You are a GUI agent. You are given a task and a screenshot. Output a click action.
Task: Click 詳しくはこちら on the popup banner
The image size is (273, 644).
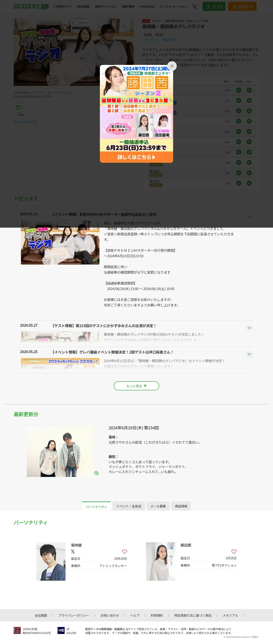coord(136,157)
